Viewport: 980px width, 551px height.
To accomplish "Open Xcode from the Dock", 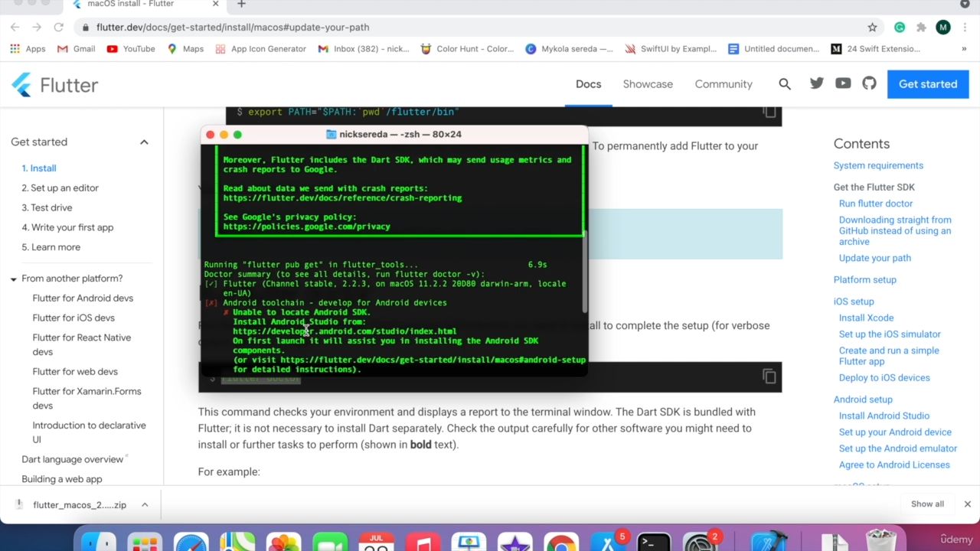I will pos(769,542).
